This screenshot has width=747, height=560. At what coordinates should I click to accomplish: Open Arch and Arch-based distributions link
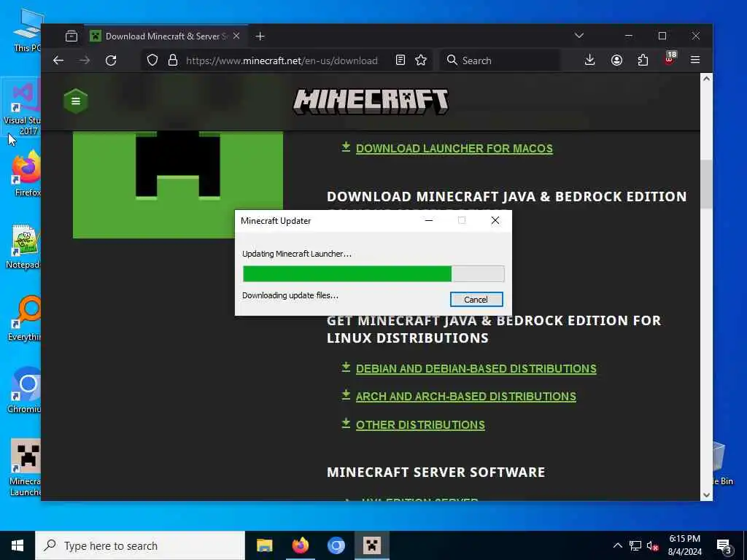tap(466, 397)
